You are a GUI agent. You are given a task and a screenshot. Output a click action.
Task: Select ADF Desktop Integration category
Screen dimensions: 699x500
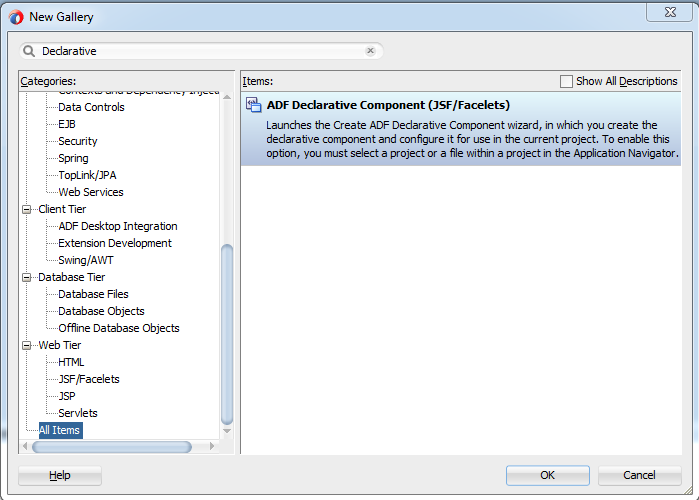[118, 226]
